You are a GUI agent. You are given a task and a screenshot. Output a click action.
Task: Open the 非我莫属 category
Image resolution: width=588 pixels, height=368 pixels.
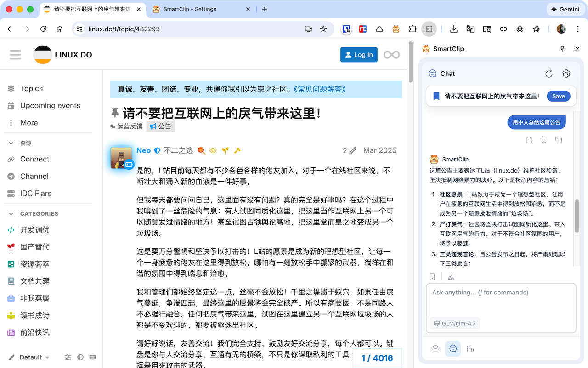(x=34, y=298)
